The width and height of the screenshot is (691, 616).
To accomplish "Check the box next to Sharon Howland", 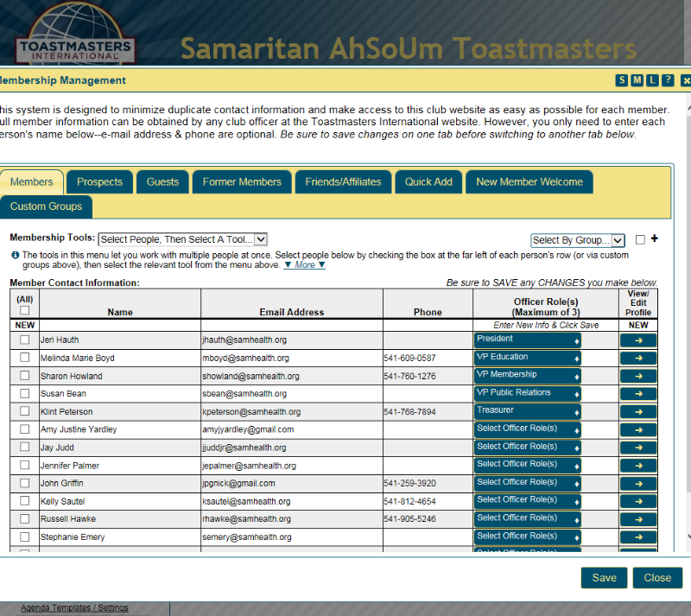I will (x=25, y=375).
